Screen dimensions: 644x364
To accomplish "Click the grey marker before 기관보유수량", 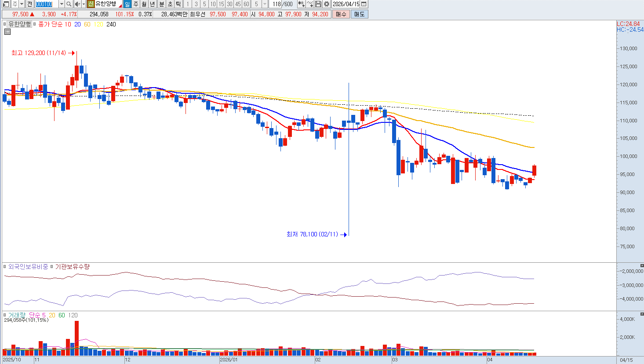I will 52,267.
